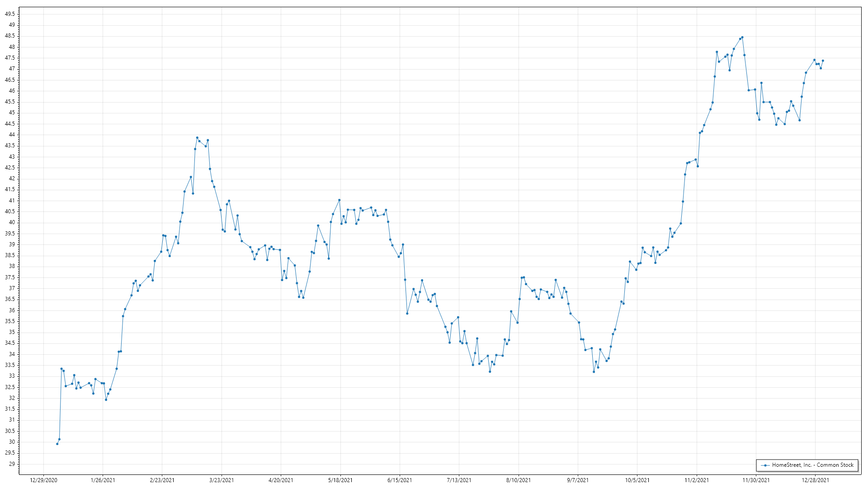Viewport: 868px width, 488px height.
Task: Click the 1/26/2021 x-axis date label
Action: pos(103,480)
